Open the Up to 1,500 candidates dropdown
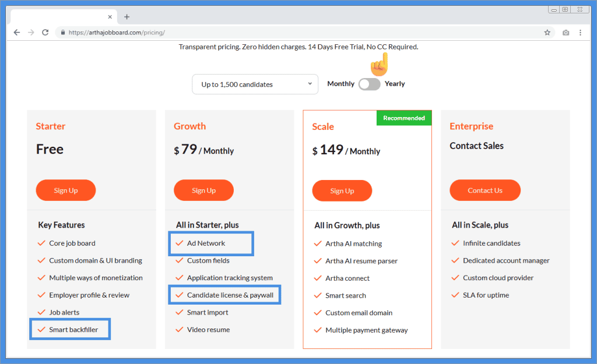 pos(255,84)
